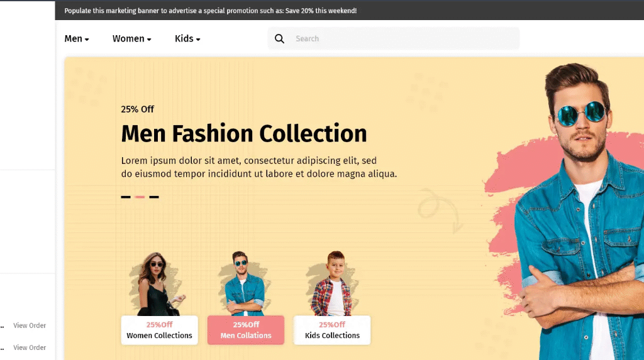Image resolution: width=644 pixels, height=360 pixels.
Task: Open the Men dropdown menu
Action: point(77,39)
